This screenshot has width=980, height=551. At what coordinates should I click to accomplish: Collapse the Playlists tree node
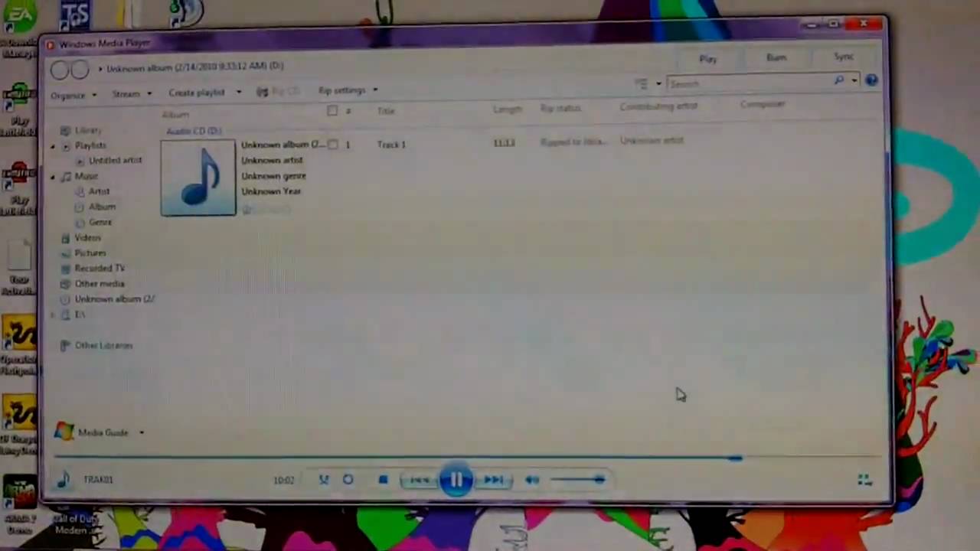click(x=54, y=145)
